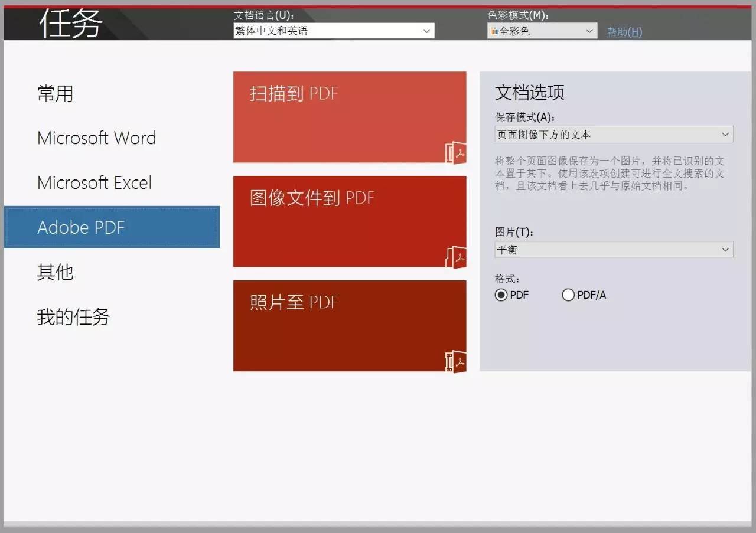
Task: Open the 色彩模式 dropdown showing 全彩色
Action: tap(542, 31)
